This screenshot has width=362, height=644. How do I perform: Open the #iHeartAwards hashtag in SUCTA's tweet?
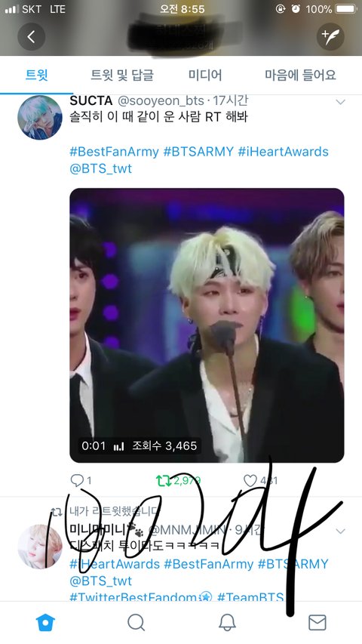[284, 152]
